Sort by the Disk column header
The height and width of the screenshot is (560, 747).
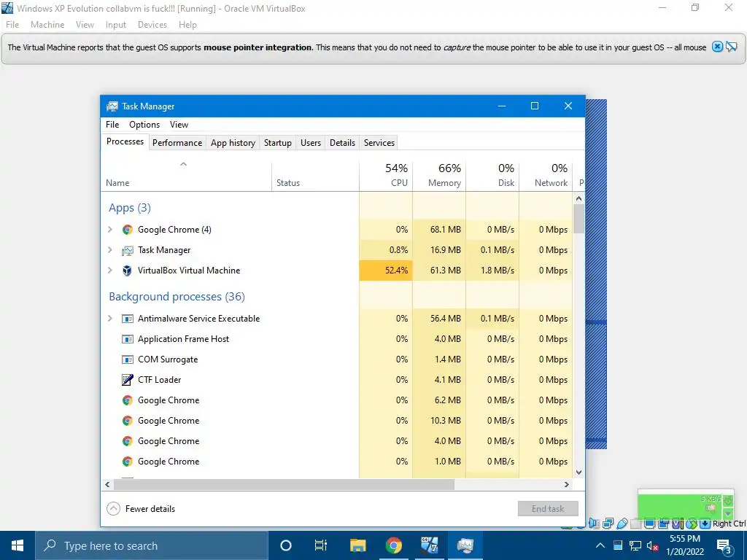pos(492,175)
